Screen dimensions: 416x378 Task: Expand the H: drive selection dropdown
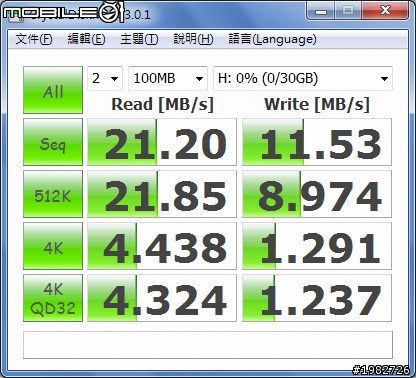coord(303,79)
